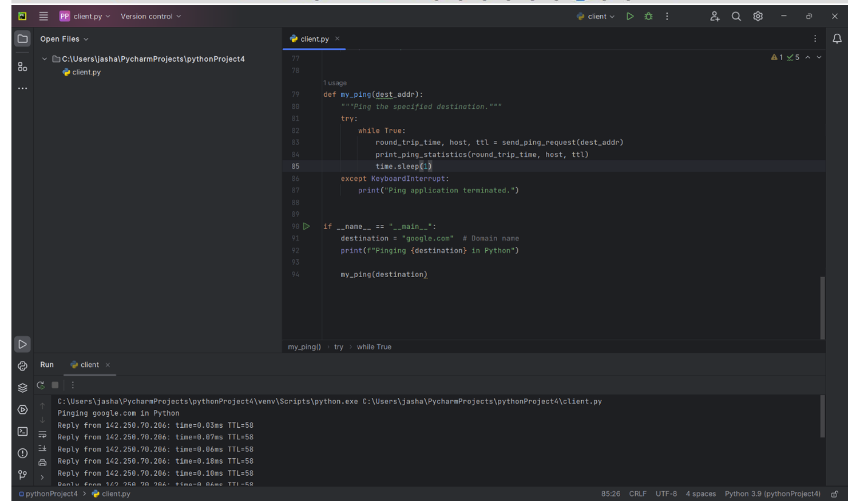Click my_ping() breadcrumb

point(304,347)
